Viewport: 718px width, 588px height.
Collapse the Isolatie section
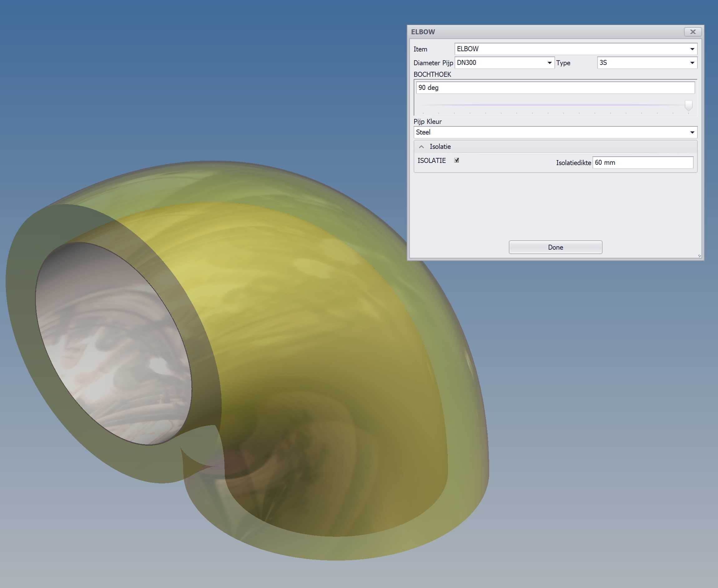pyautogui.click(x=421, y=147)
